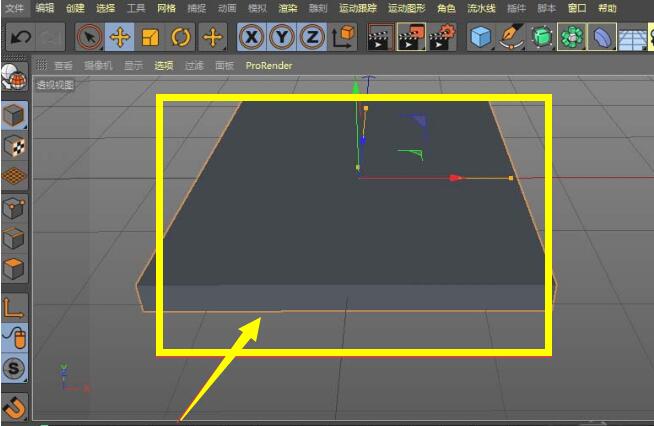Viewport: 654px width, 426px height.
Task: Open the green Array modeling objects group
Action: (572, 37)
